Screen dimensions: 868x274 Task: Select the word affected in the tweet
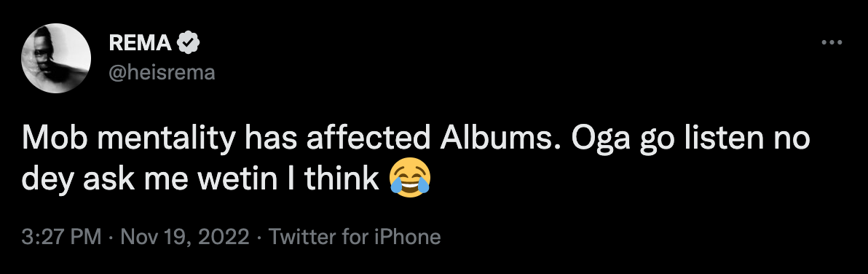pos(368,139)
